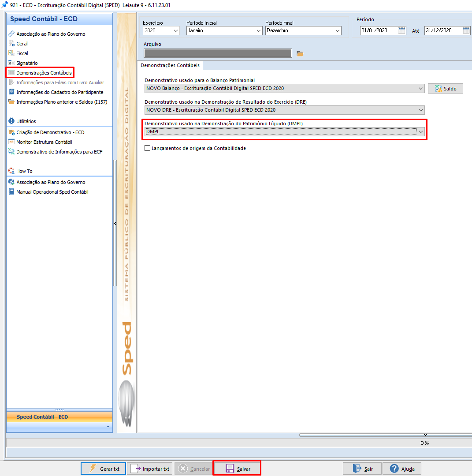Image resolution: width=472 pixels, height=476 pixels.
Task: Click the Signatário sidebar icon
Action: click(11, 63)
